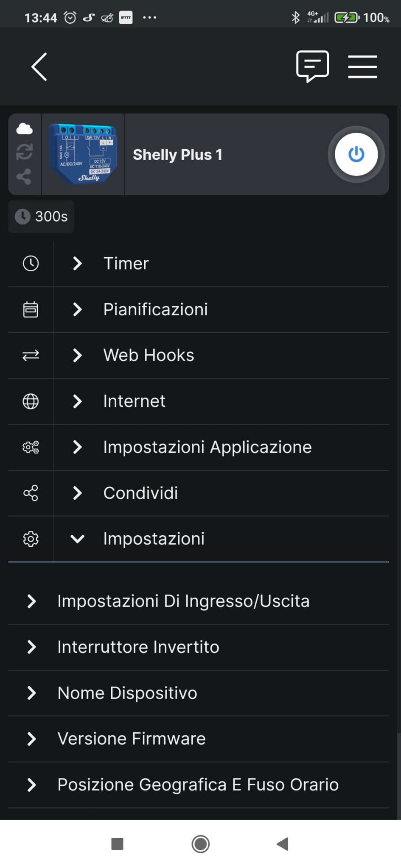Open Interruttore Invertito settings
The width and height of the screenshot is (401, 868).
[x=138, y=647]
